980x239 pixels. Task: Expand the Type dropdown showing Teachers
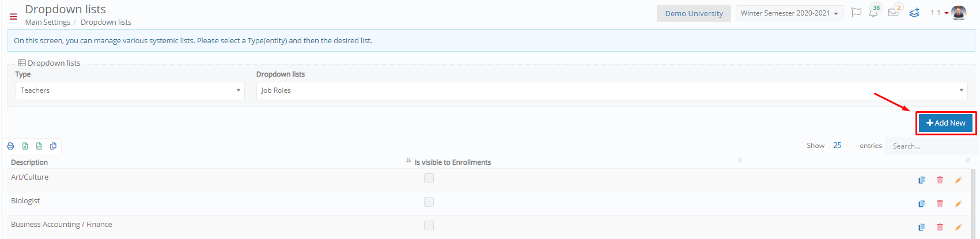click(130, 90)
